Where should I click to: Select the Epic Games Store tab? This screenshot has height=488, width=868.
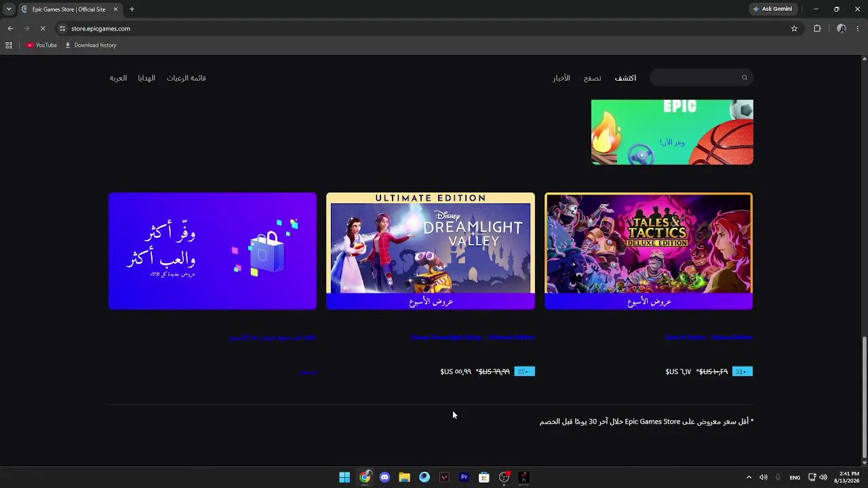tap(70, 9)
